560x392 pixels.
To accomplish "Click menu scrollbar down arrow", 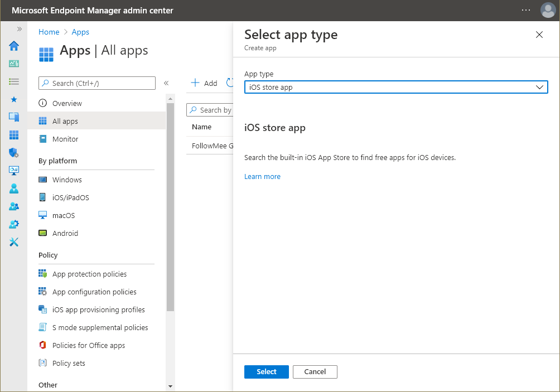I will [170, 386].
